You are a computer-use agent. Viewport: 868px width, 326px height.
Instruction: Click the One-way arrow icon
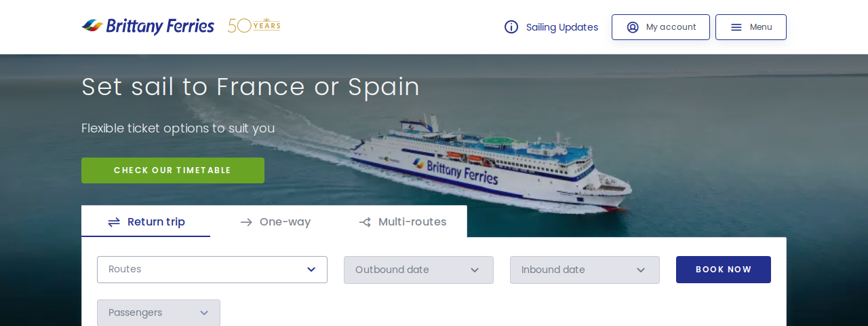coord(246,222)
